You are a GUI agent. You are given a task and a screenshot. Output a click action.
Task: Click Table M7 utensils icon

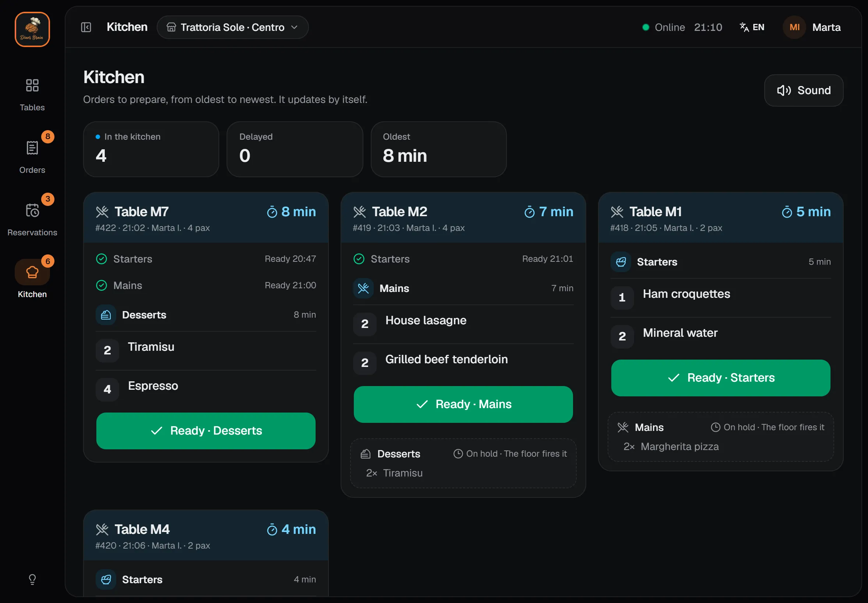point(102,212)
